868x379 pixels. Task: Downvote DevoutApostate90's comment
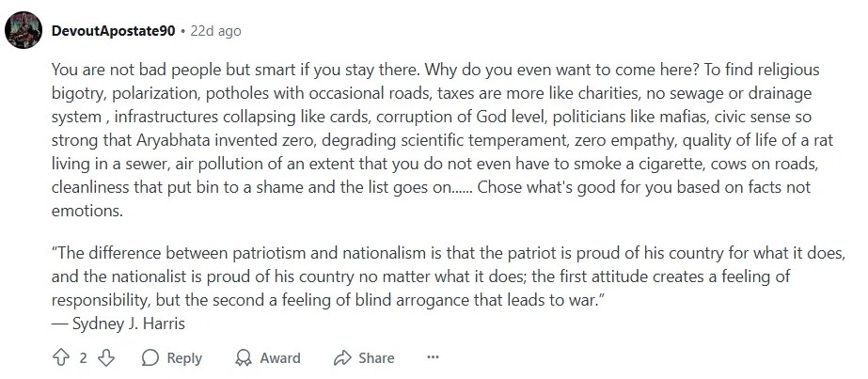pos(106,357)
